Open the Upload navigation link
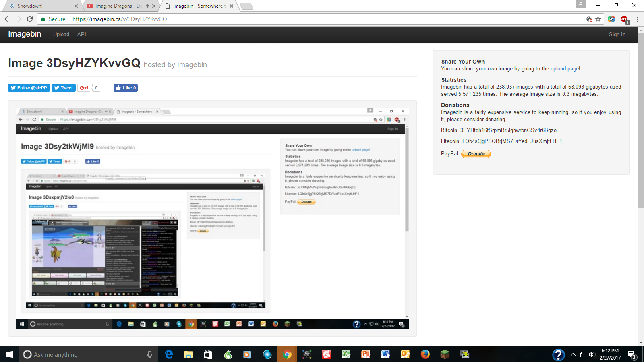This screenshot has width=644, height=362. 61,34
